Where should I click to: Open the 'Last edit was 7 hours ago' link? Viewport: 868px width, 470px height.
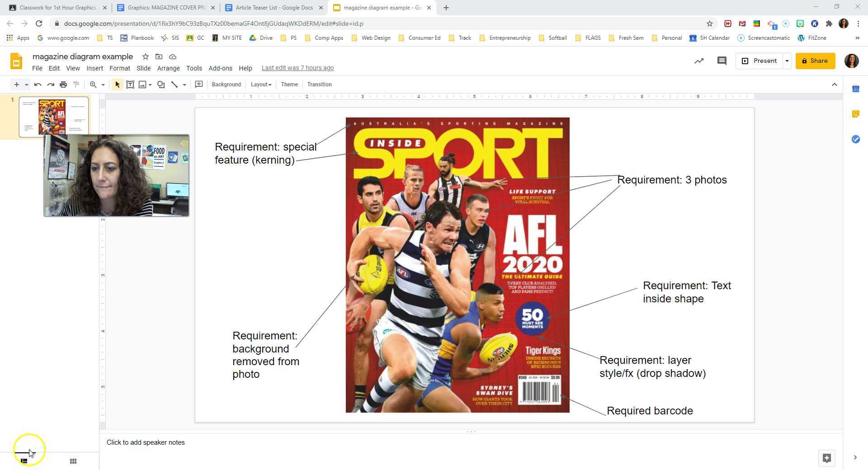(297, 68)
